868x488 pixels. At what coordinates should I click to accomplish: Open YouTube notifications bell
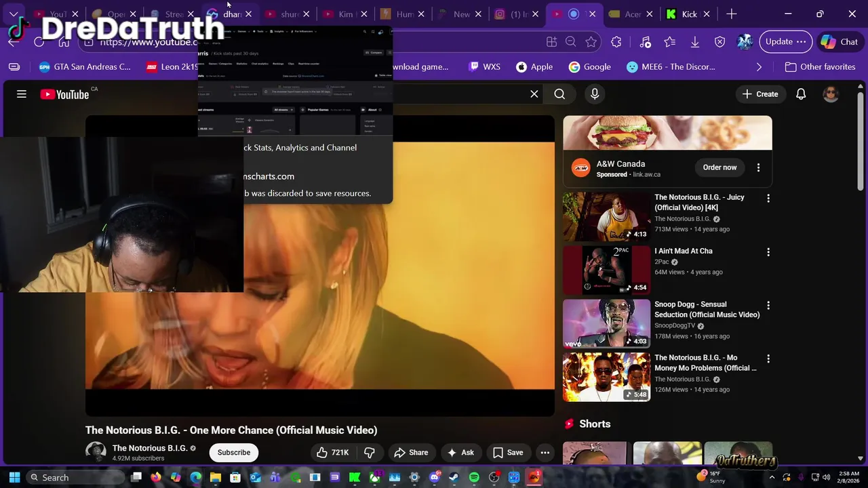tap(801, 94)
